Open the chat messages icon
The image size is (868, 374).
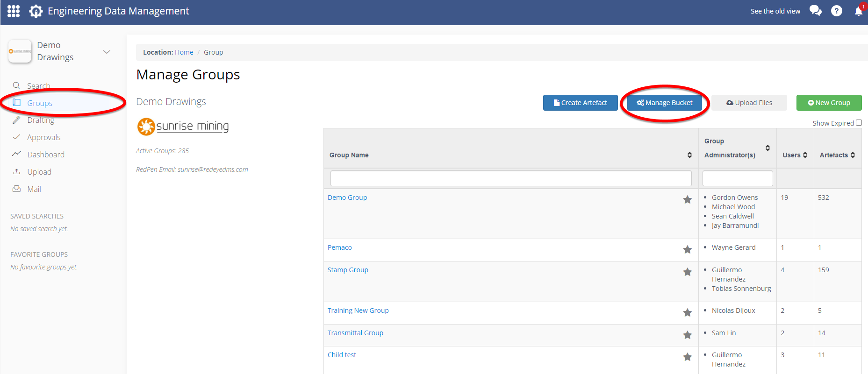pos(815,11)
